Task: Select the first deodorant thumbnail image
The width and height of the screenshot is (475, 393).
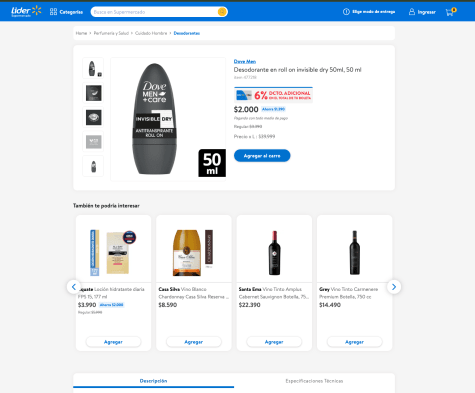Action: click(93, 68)
